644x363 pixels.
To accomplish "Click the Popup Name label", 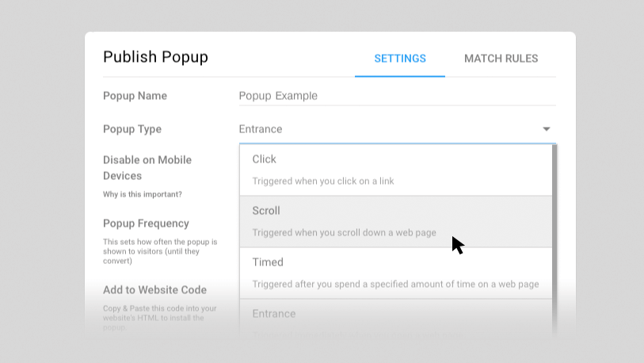I will [135, 96].
